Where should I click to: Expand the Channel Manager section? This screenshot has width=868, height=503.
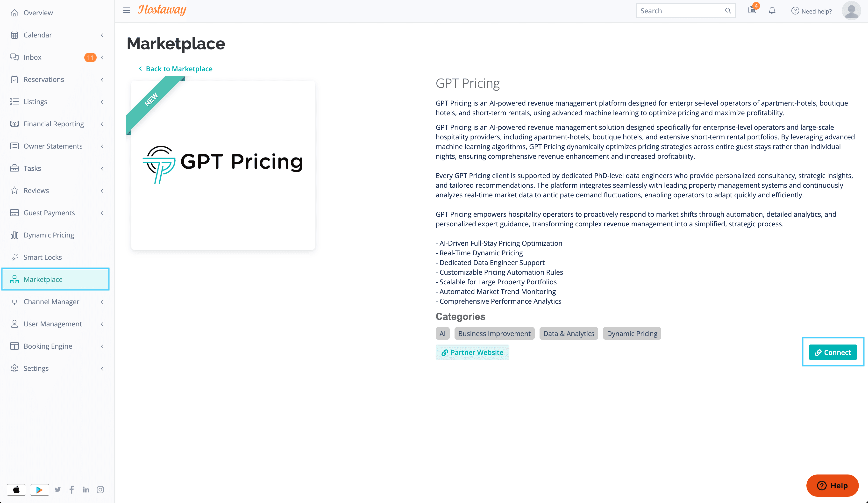[x=102, y=302]
